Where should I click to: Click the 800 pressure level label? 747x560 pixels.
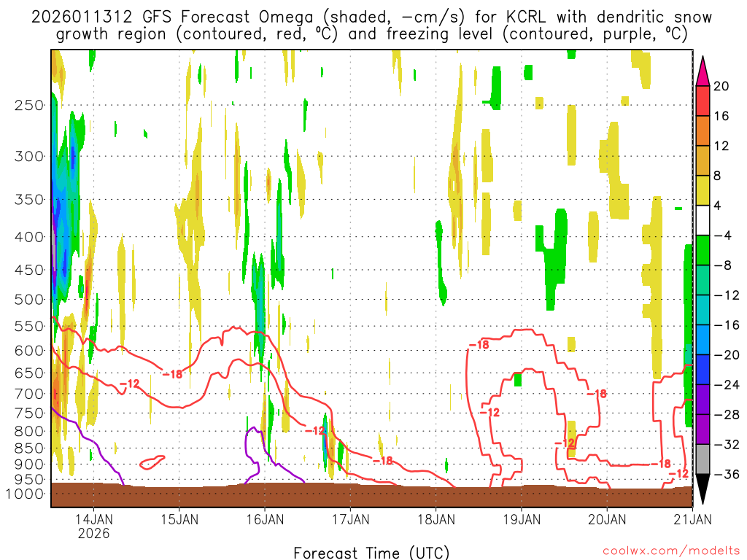tap(29, 431)
